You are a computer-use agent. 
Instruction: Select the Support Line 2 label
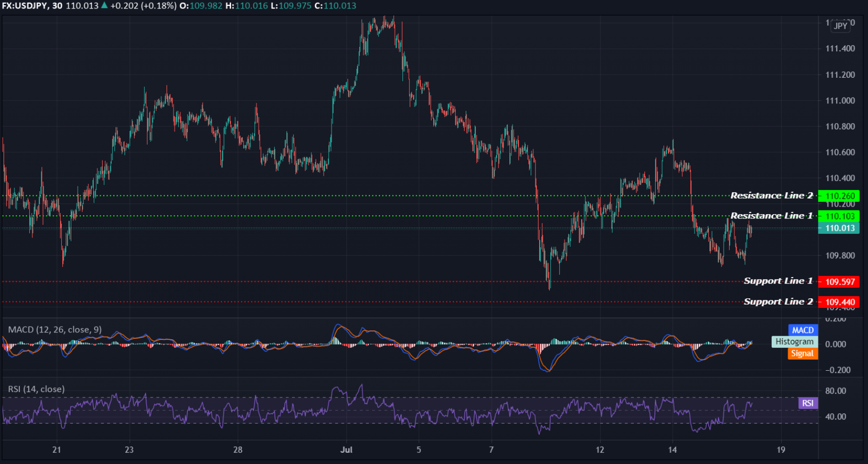point(778,302)
